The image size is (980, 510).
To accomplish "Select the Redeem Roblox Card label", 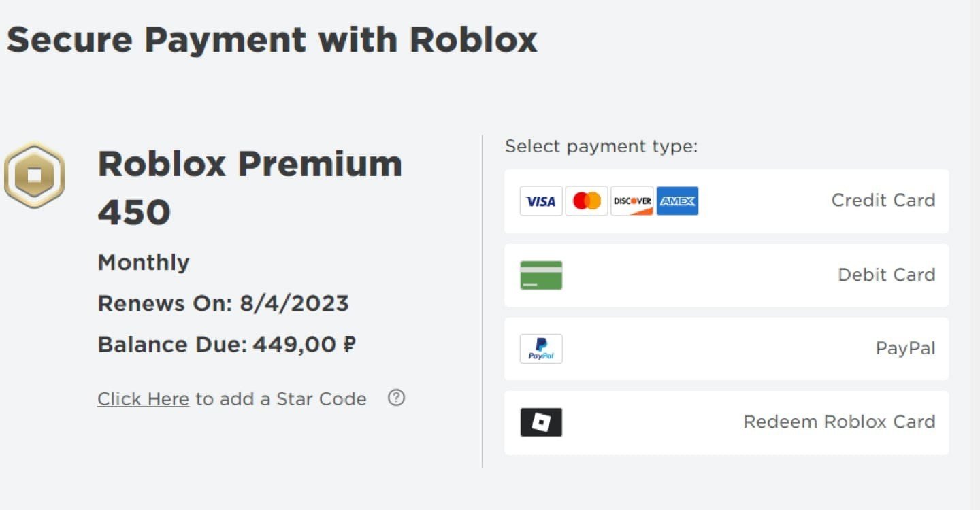I will click(x=839, y=422).
